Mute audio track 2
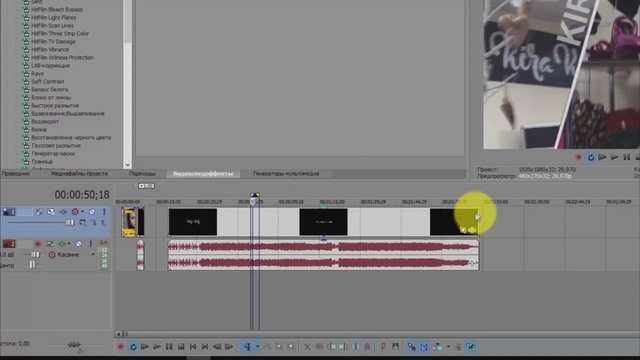 [78, 244]
